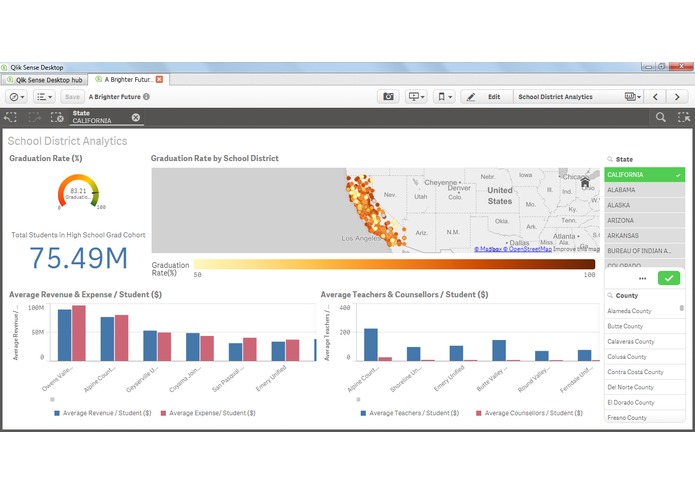Open the sheets selector dropdown
Image resolution: width=695 pixels, height=494 pixels.
(x=633, y=97)
